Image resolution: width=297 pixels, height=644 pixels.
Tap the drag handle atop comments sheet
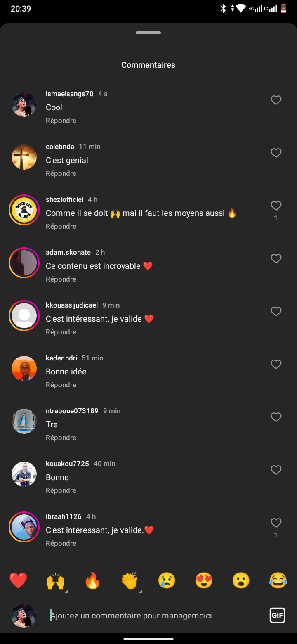(148, 33)
